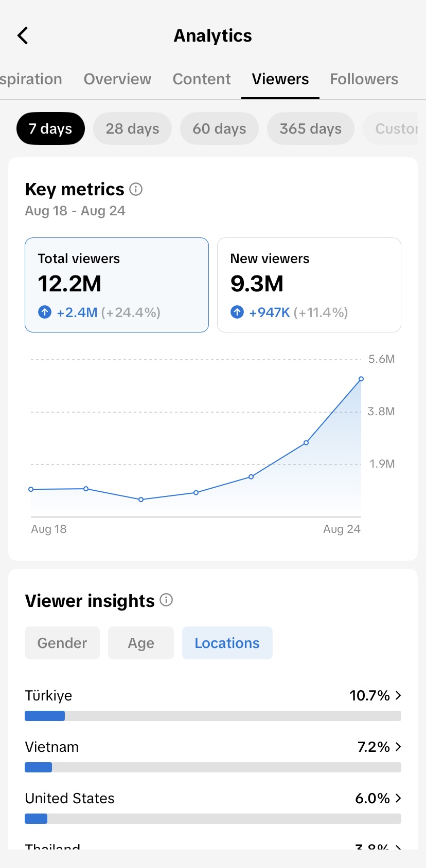Select the 7 days range

click(x=50, y=128)
